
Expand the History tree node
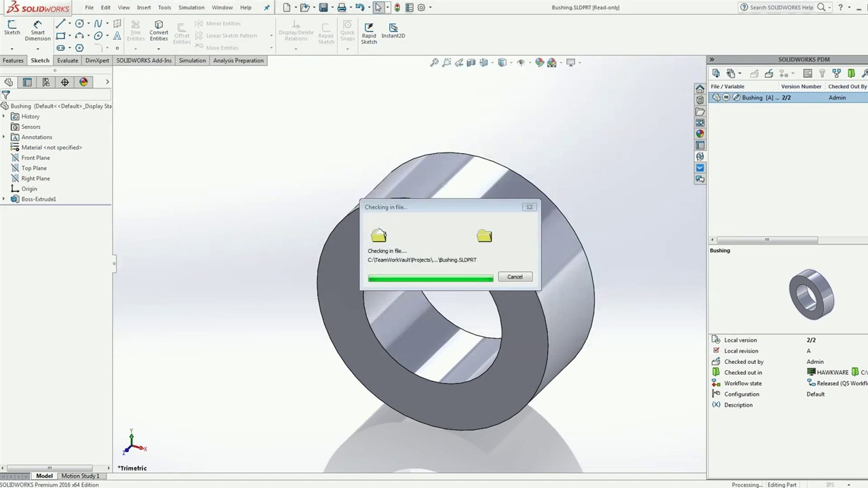(4, 117)
